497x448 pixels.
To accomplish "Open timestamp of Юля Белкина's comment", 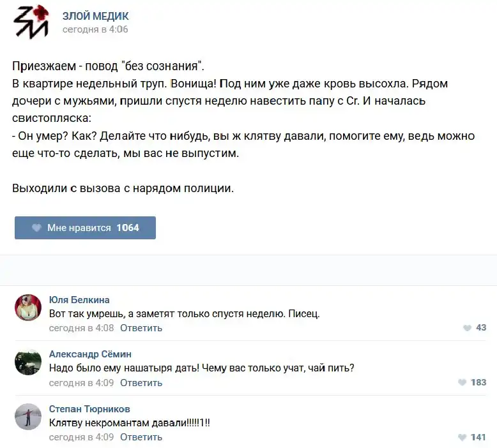I will [x=81, y=328].
